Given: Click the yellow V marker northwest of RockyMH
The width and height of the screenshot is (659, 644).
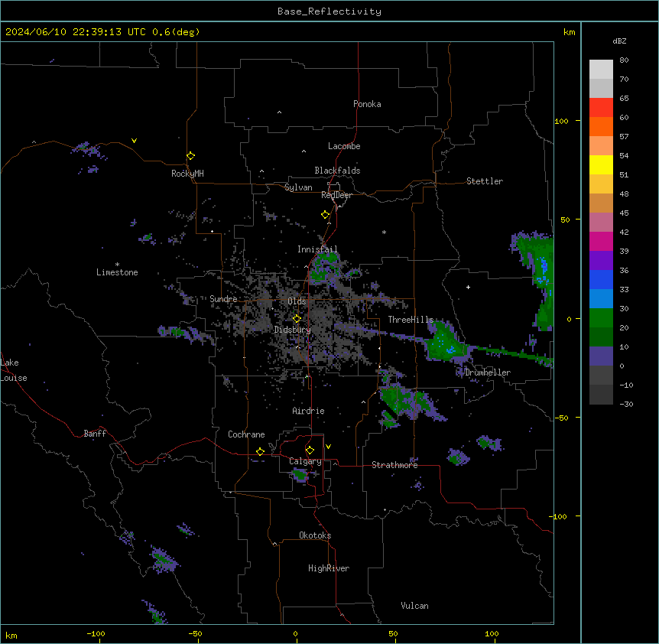Looking at the screenshot, I should [x=134, y=141].
